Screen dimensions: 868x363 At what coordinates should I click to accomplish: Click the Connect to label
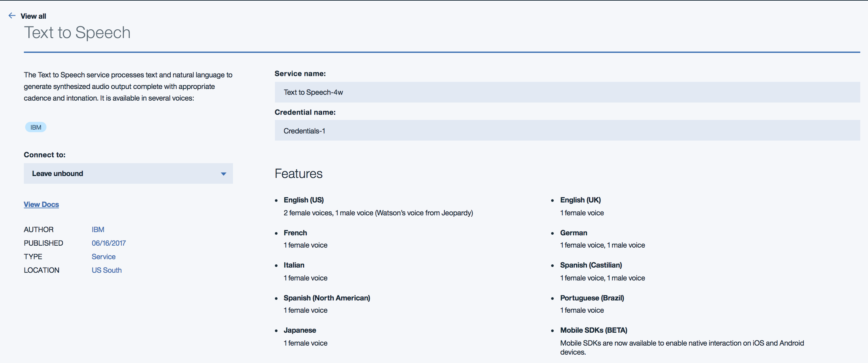(x=45, y=155)
